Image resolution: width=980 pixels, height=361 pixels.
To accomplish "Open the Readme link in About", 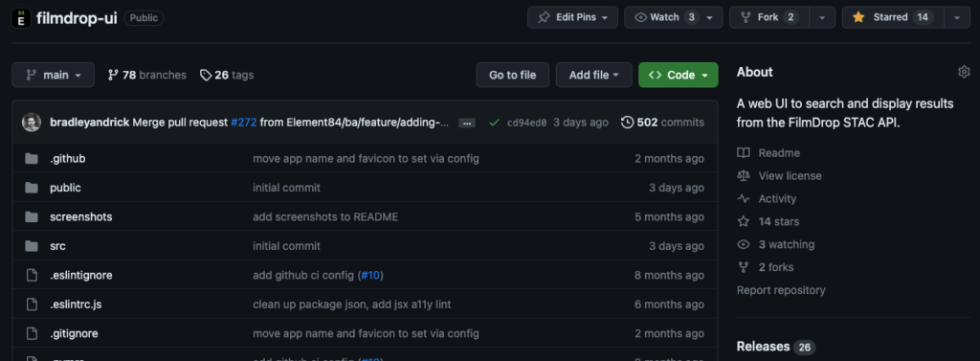I will click(x=768, y=153).
